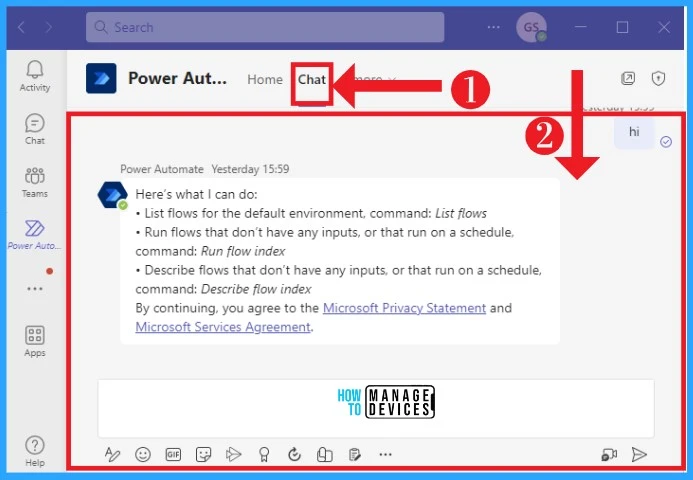
Task: Open GS profile avatar menu
Action: coord(531,27)
